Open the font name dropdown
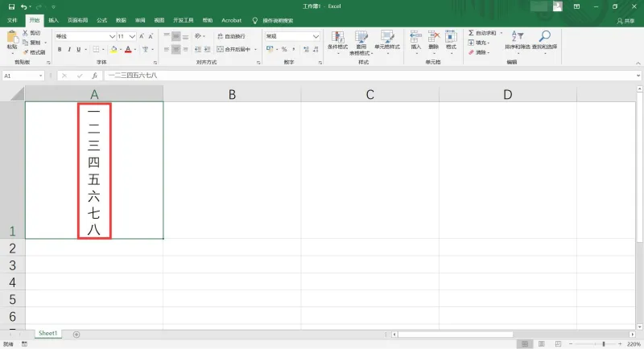The image size is (644, 349). coord(112,36)
